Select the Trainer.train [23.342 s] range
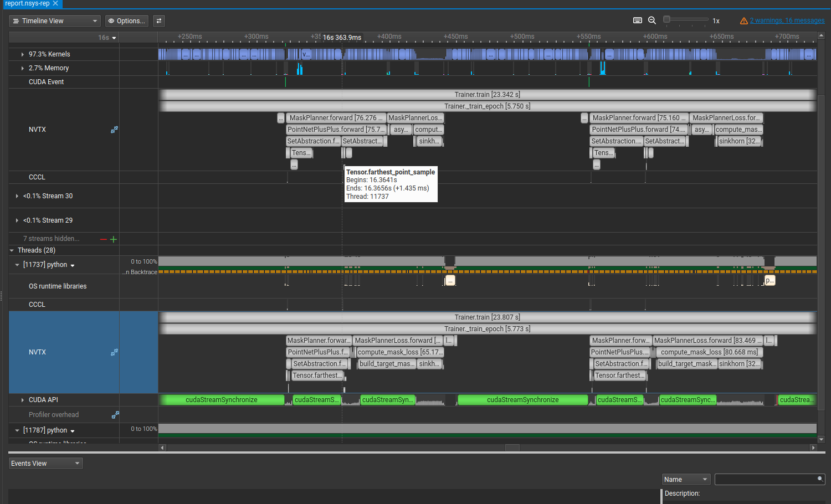Screen dimensions: 831x504 click(488, 95)
